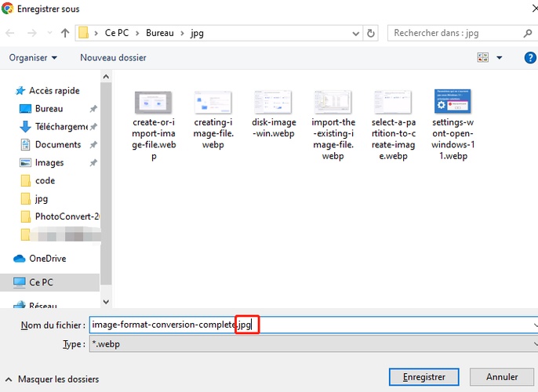
Task: Open recent locations dropdown arrow
Action: tap(49, 33)
